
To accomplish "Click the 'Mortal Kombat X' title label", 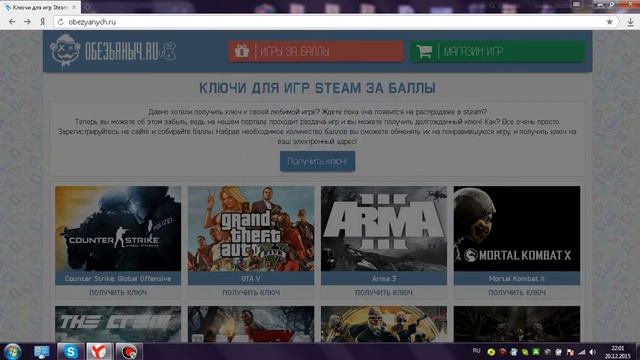I will [x=517, y=279].
